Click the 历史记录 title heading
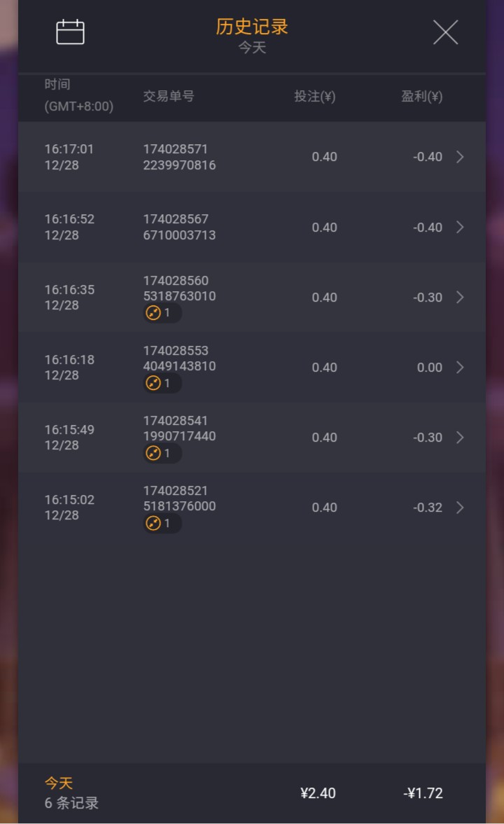This screenshot has height=824, width=504. tap(252, 27)
